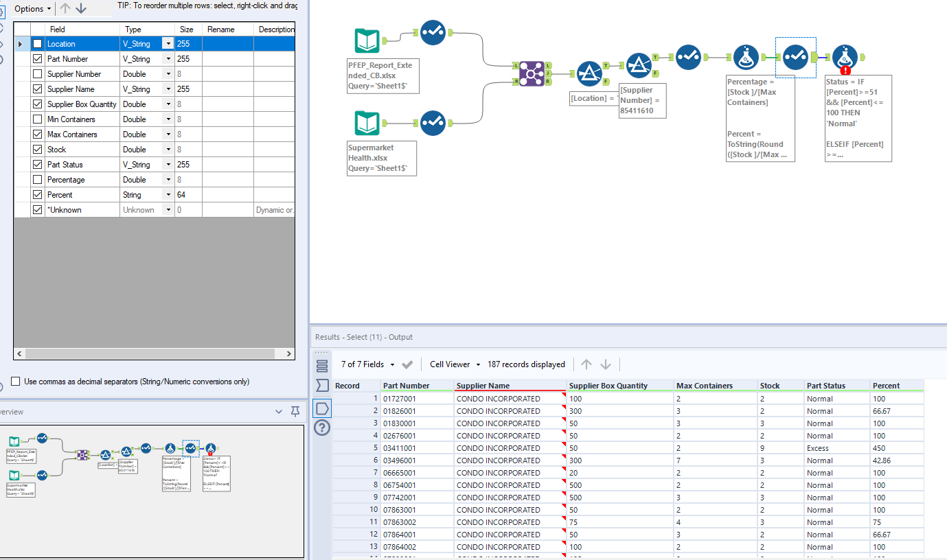Click the Percent column header in results
The width and height of the screenshot is (947, 560).
pos(886,386)
